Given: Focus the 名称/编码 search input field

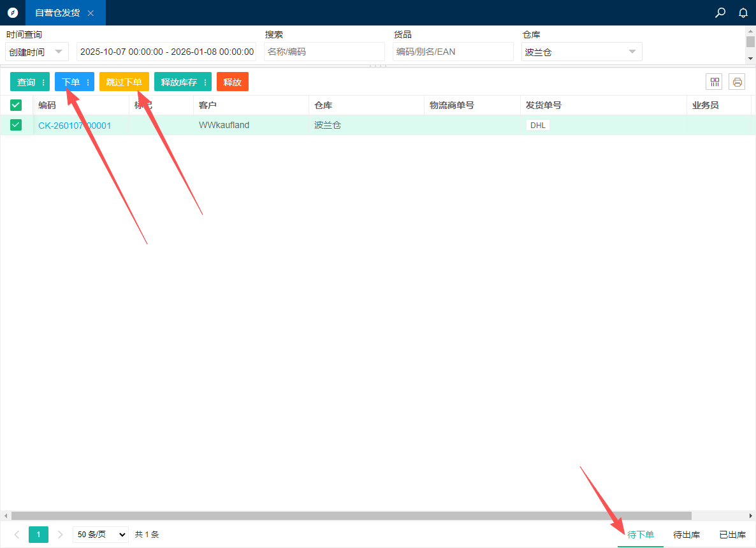Looking at the screenshot, I should point(324,52).
